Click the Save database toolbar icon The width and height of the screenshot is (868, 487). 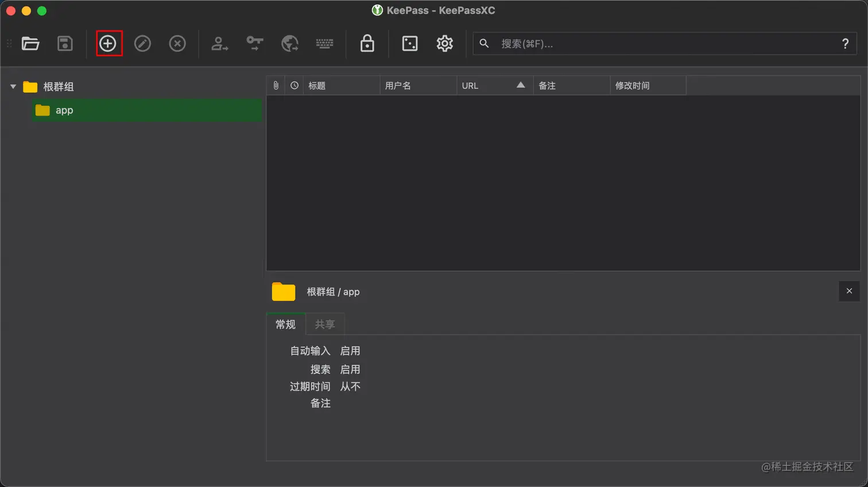[x=65, y=44]
